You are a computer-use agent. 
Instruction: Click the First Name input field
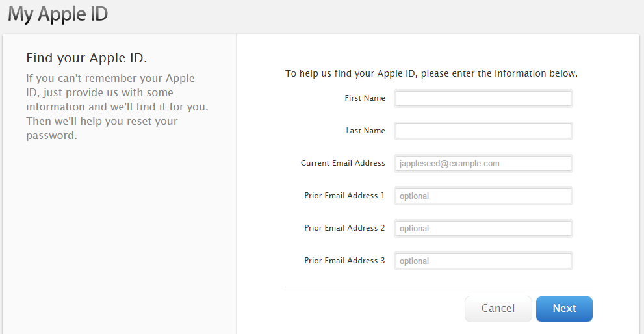[x=483, y=98]
